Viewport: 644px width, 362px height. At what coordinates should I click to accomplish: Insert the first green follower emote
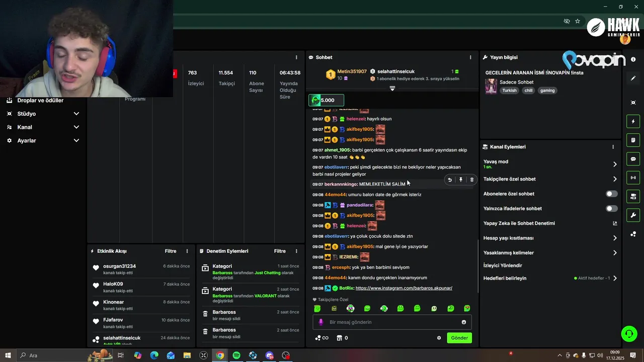tap(317, 308)
